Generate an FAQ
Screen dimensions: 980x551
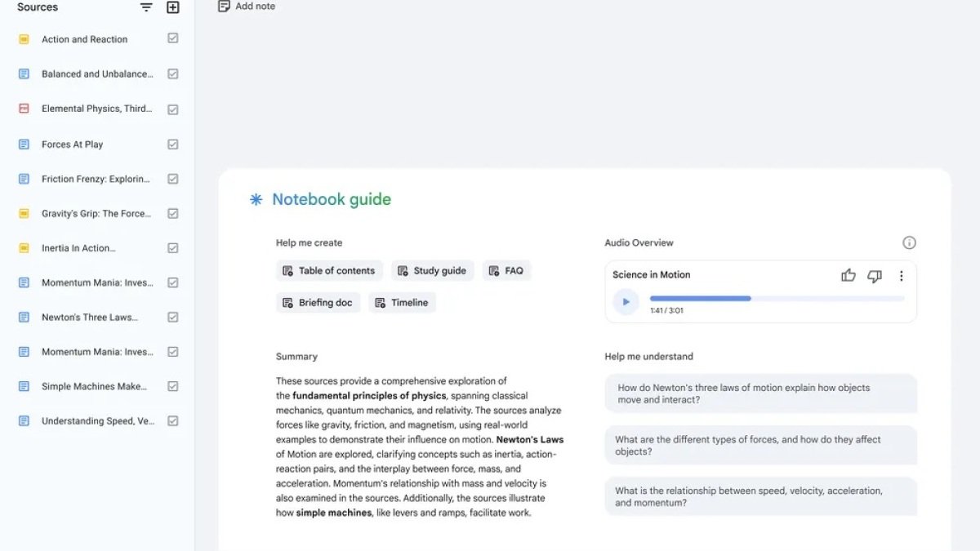pyautogui.click(x=506, y=270)
